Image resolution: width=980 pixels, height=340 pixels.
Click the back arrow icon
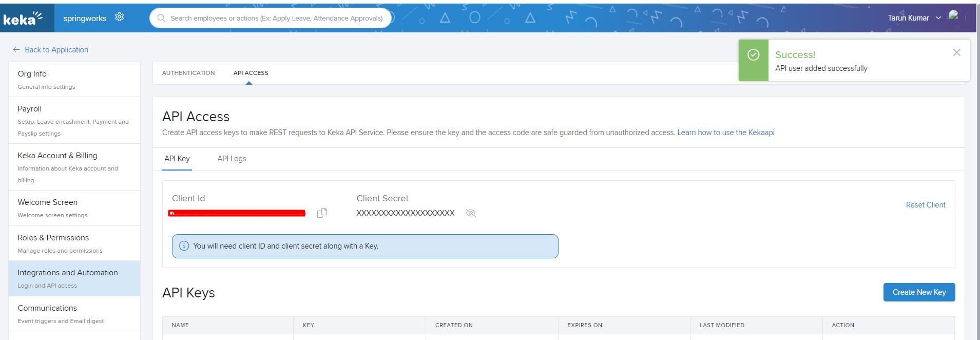coord(16,50)
